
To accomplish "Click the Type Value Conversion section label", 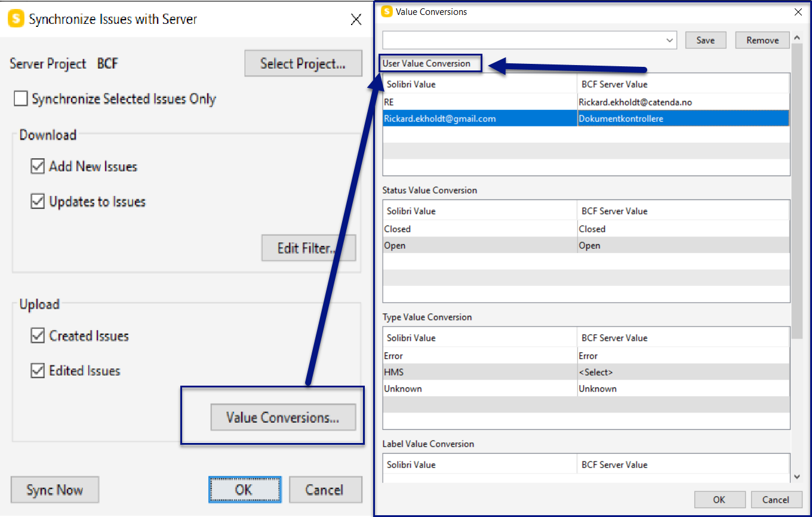I will pyautogui.click(x=427, y=317).
